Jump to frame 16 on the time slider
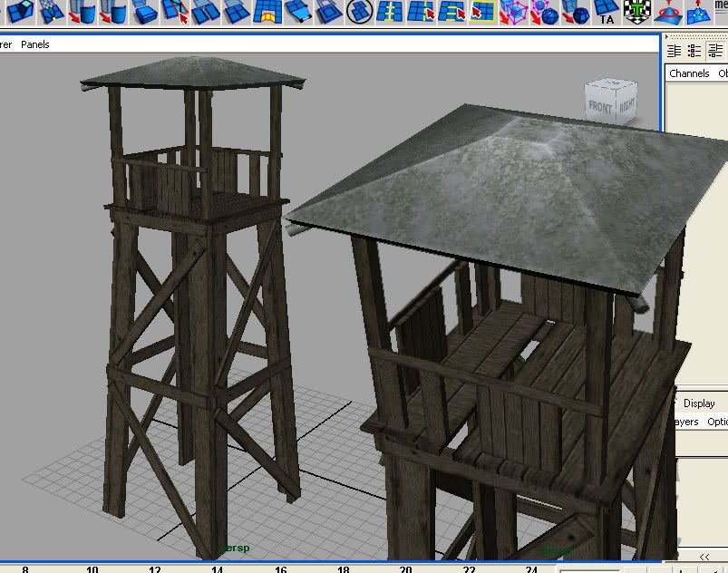The image size is (728, 573). [280, 569]
